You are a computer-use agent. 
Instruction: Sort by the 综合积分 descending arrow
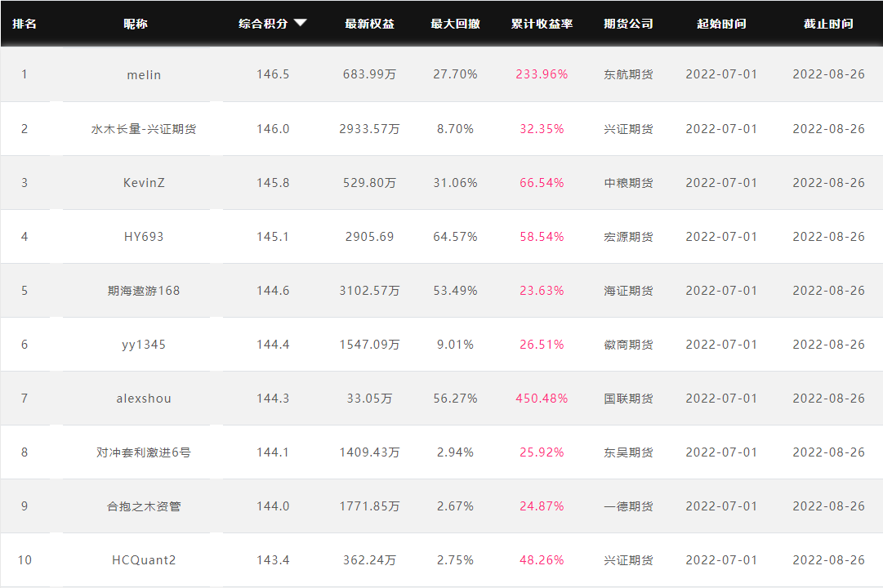point(301,23)
